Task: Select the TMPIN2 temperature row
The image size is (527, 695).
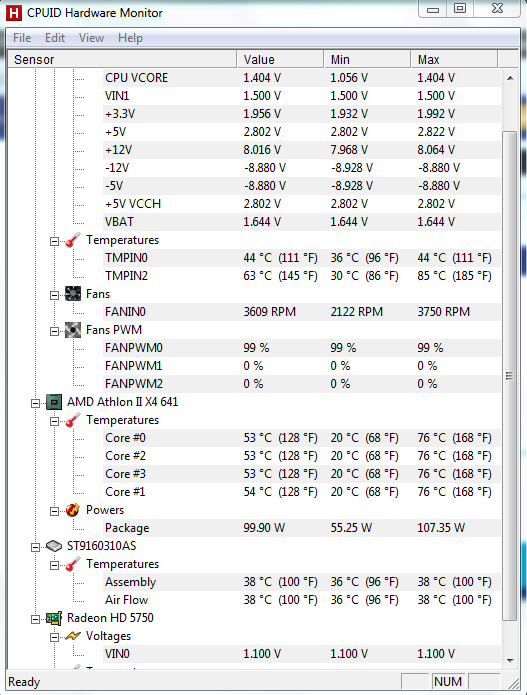Action: point(302,276)
